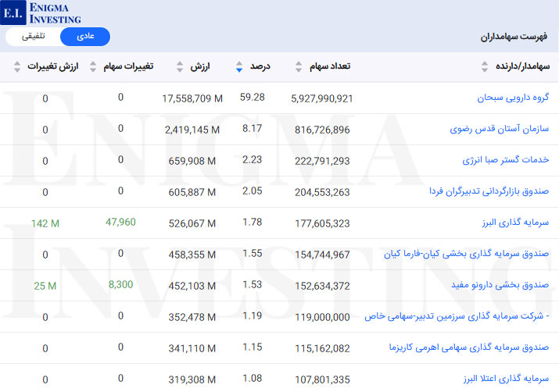Switch to the تلفیقی view toggle
The height and width of the screenshot is (392, 559).
pyautogui.click(x=33, y=37)
